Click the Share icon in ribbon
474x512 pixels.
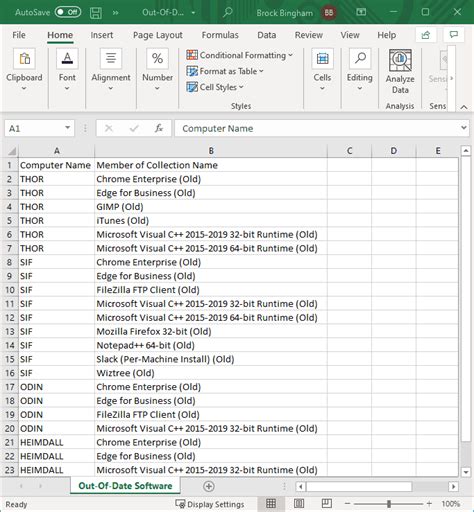[426, 35]
